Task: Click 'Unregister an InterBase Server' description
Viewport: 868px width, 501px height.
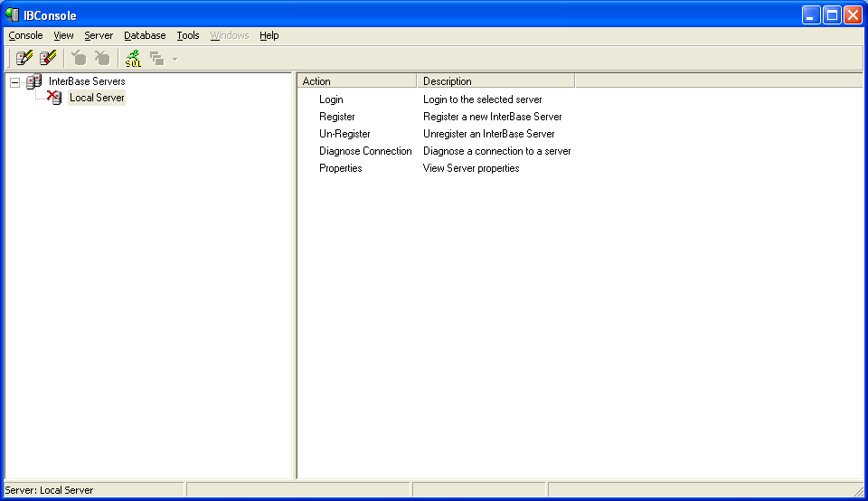Action: point(489,134)
